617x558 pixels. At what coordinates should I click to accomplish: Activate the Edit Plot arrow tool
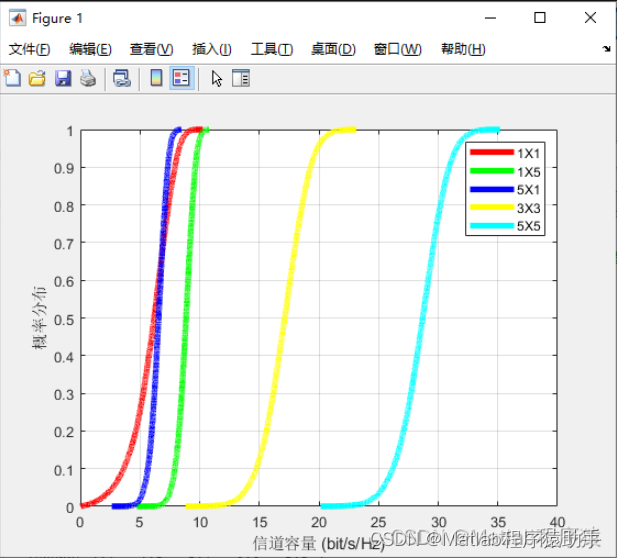point(216,78)
